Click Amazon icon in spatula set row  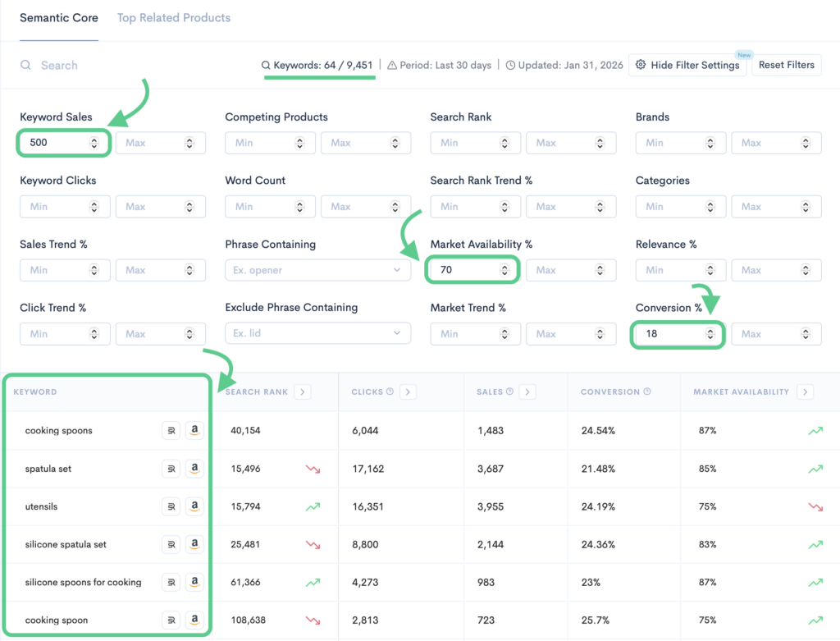[x=194, y=469]
